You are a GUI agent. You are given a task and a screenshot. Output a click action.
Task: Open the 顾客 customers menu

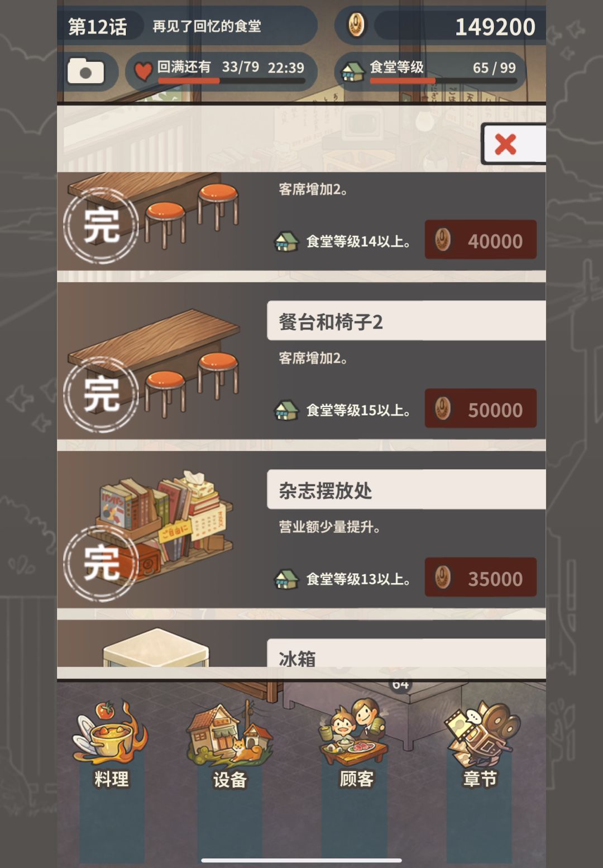356,743
